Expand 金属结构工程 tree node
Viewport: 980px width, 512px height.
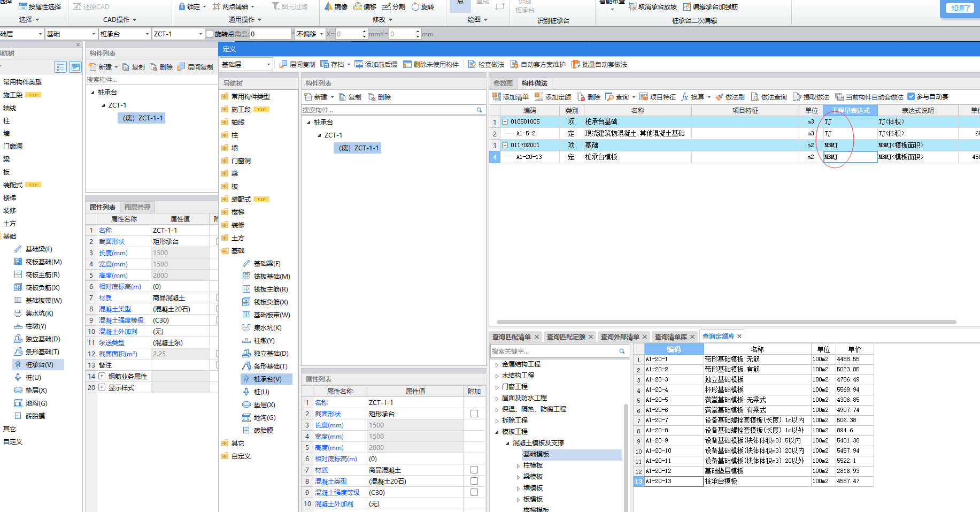pyautogui.click(x=497, y=364)
